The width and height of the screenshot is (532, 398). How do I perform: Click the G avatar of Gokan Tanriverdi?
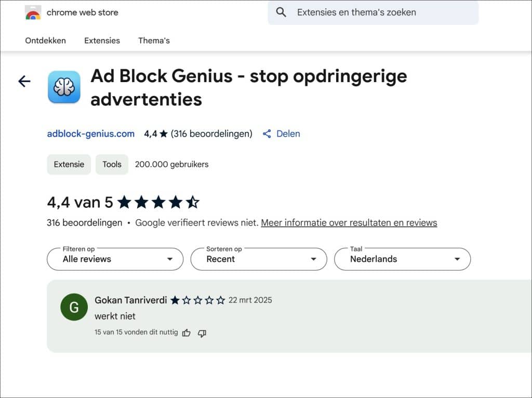(74, 307)
